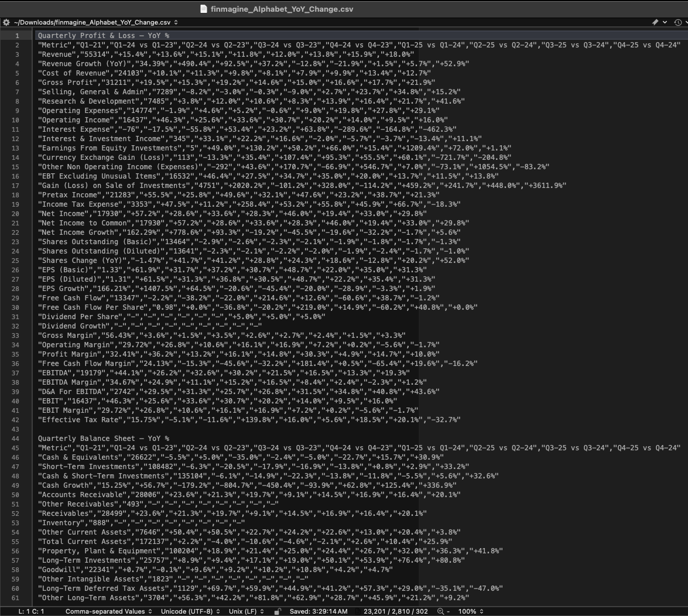Expand the file path pop-up chevron
This screenshot has height=616, width=688.
[175, 22]
